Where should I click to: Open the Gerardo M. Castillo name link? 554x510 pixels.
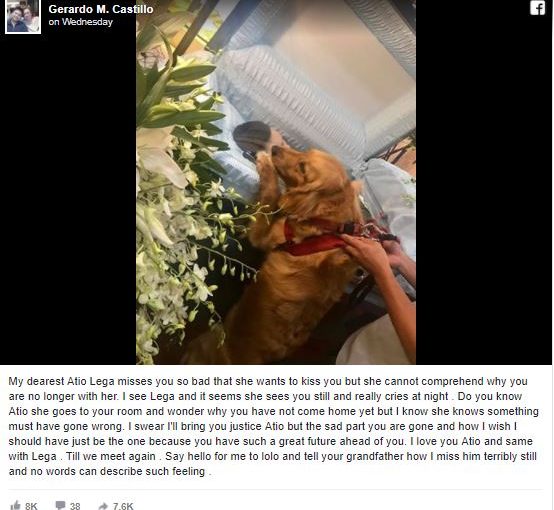pyautogui.click(x=101, y=9)
